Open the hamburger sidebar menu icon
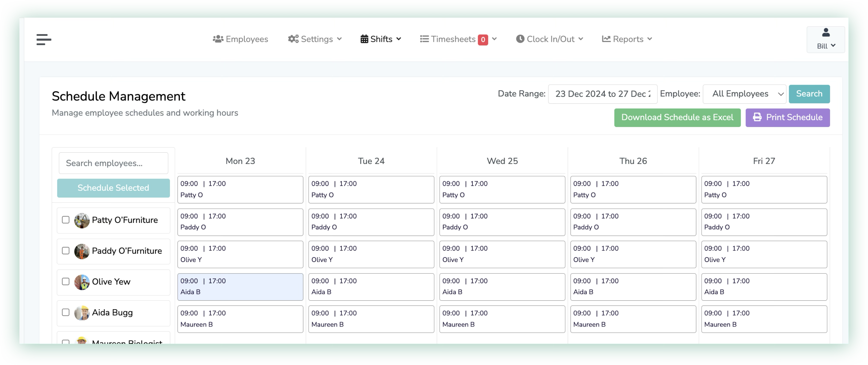 [44, 39]
